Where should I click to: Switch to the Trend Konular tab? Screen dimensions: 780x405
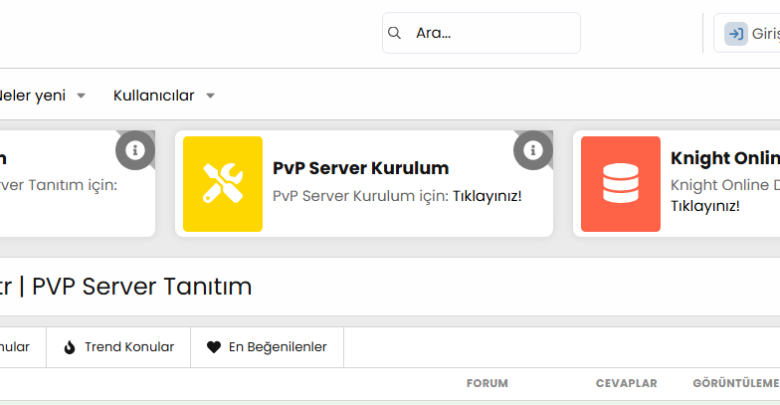(128, 347)
